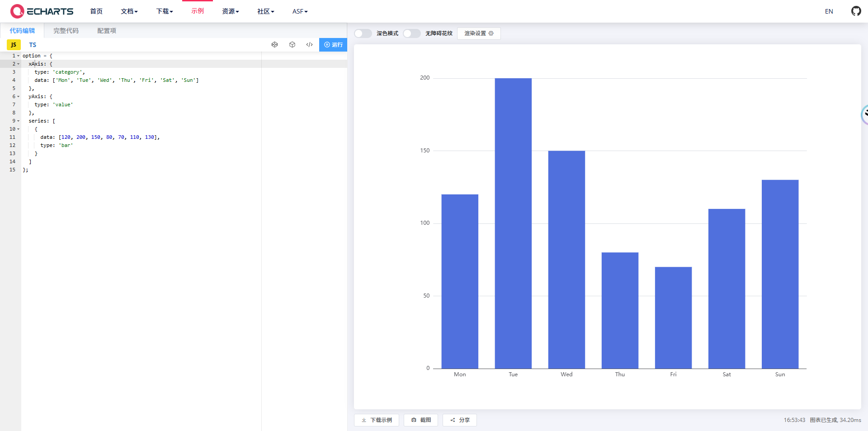Open in CodeSandbox icon

[292, 45]
